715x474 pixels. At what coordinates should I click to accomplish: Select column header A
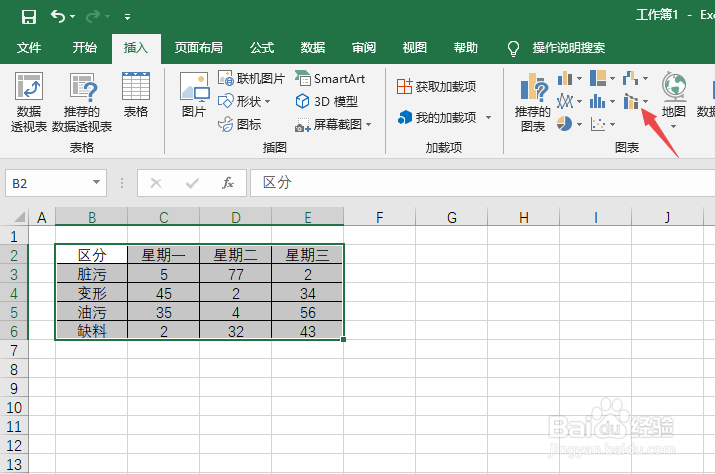42,217
